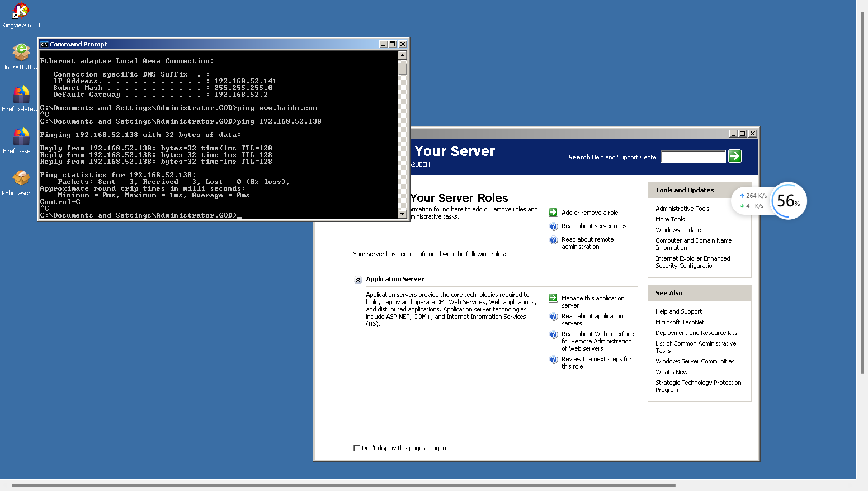
Task: Click help icon beside Read about server roles
Action: point(553,226)
